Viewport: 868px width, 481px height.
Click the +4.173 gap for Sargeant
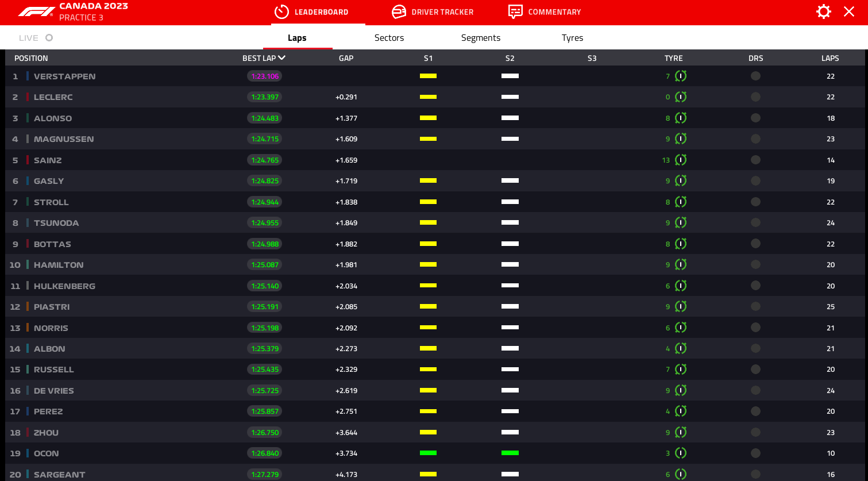click(x=346, y=474)
